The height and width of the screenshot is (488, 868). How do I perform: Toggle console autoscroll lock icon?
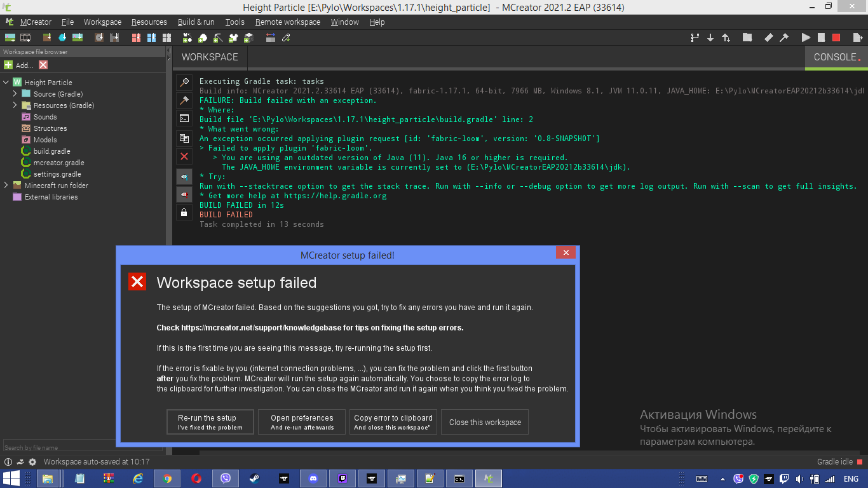(184, 212)
